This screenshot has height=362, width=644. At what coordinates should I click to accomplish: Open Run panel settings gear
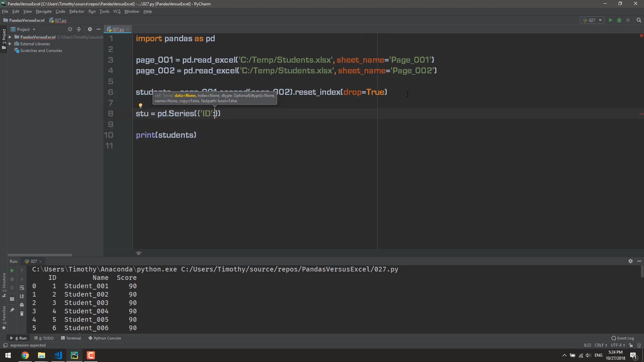point(630,261)
